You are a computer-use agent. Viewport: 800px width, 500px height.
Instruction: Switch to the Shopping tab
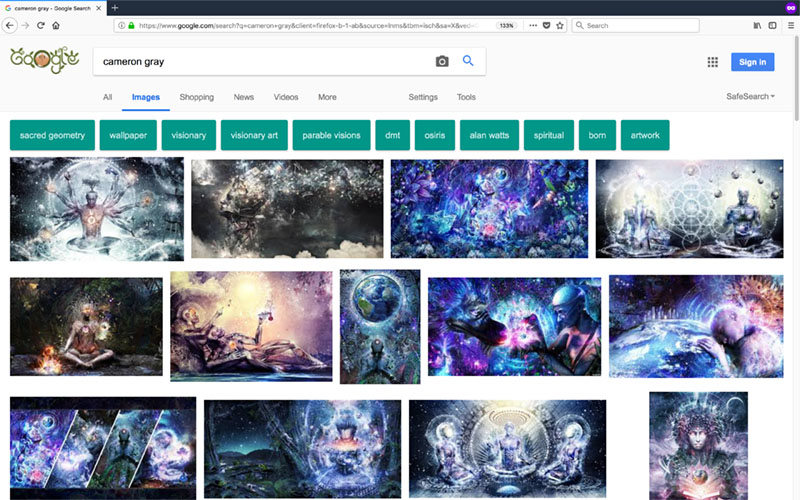[196, 97]
